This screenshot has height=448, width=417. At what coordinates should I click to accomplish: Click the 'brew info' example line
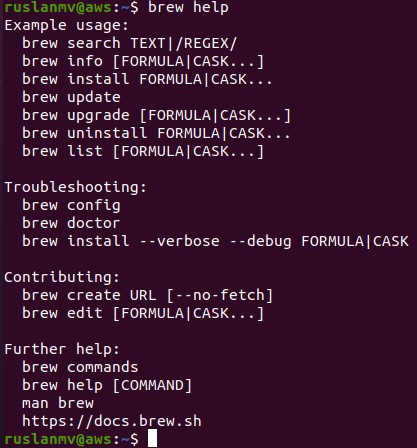click(143, 61)
